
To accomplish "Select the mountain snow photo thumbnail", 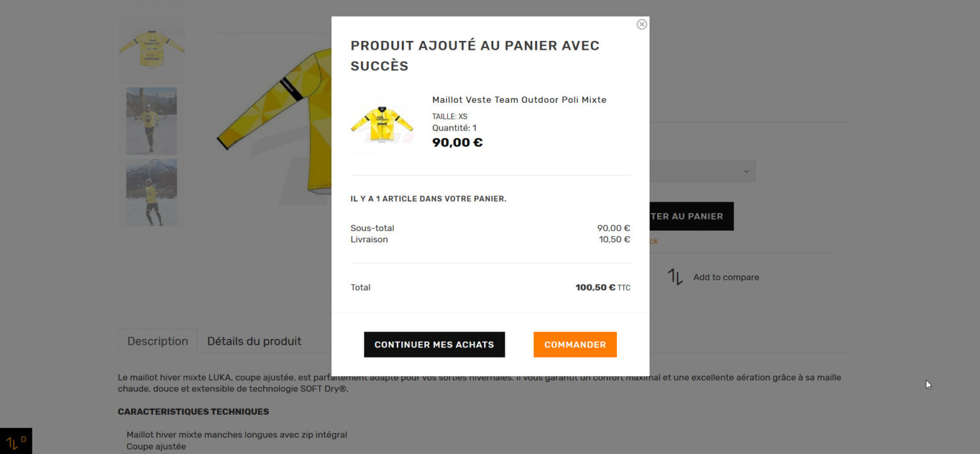I will (x=152, y=192).
